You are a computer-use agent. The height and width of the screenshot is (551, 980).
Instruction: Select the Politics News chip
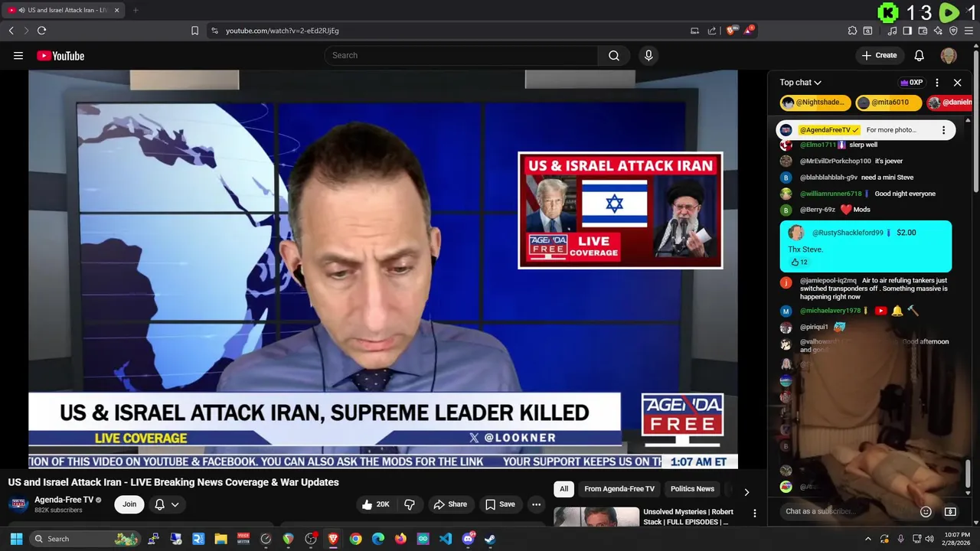(x=692, y=489)
